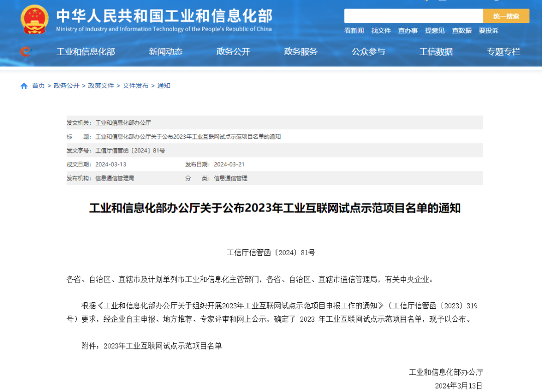Click the red swirl icon in navbar
Screen dimensions: 542x392
(x=25, y=52)
